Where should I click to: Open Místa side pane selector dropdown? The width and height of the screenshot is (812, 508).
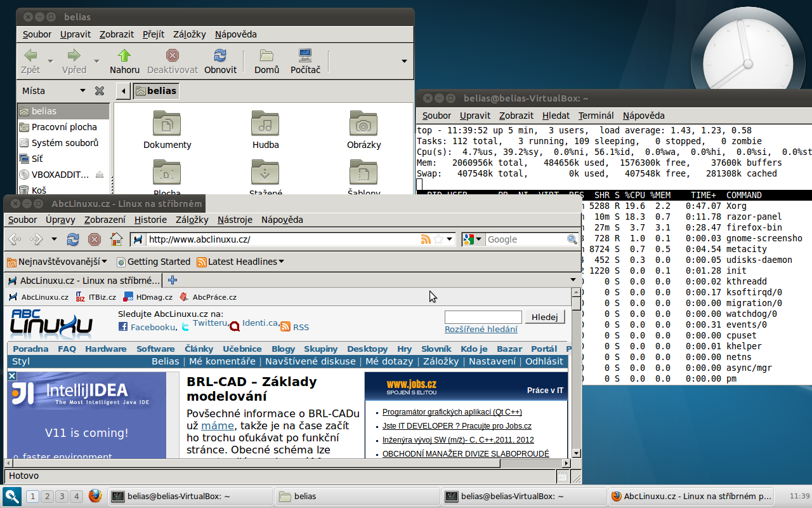click(x=82, y=91)
